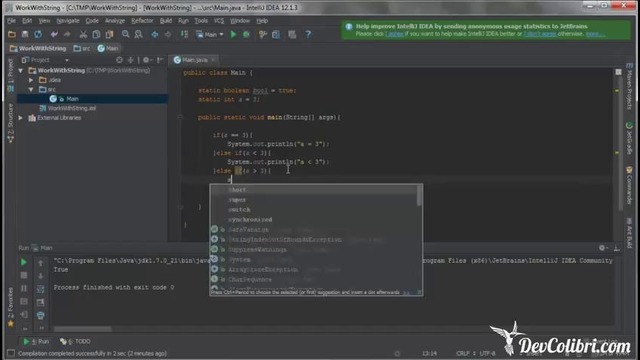Open Run panel settings gear
The image size is (640, 360).
[x=602, y=248]
